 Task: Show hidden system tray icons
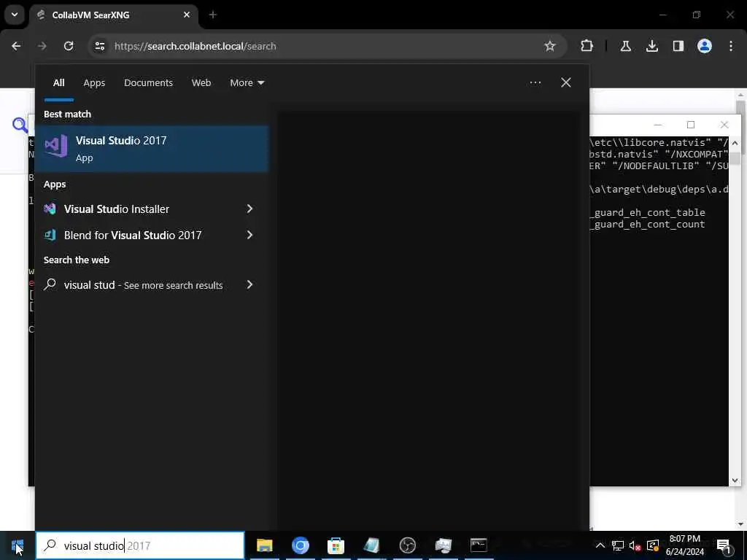(600, 545)
